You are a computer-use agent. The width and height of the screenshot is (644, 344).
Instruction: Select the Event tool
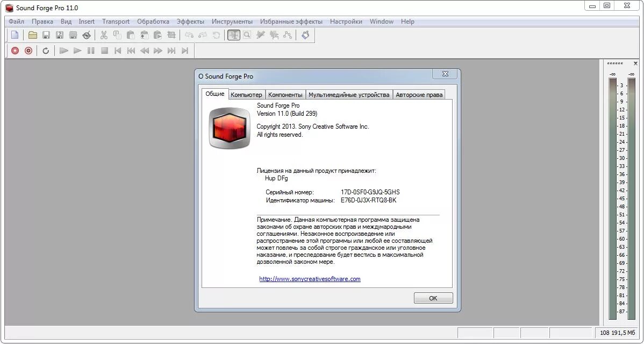(274, 35)
